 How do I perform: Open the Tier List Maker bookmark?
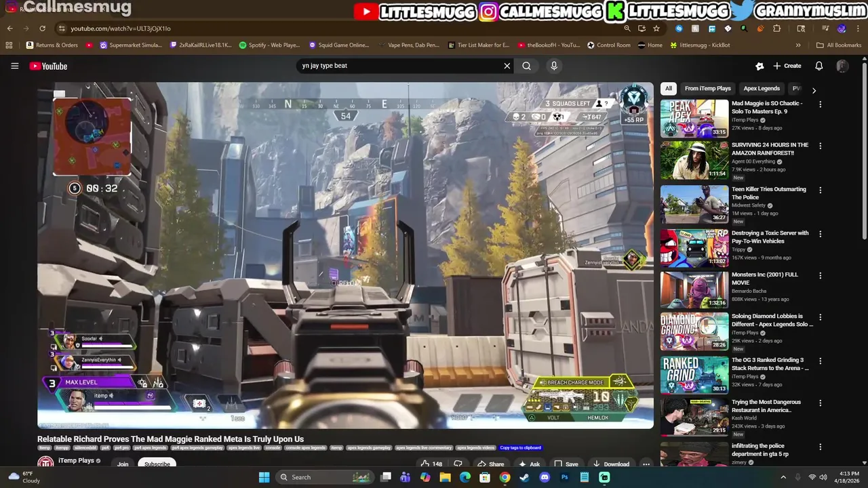tap(479, 45)
